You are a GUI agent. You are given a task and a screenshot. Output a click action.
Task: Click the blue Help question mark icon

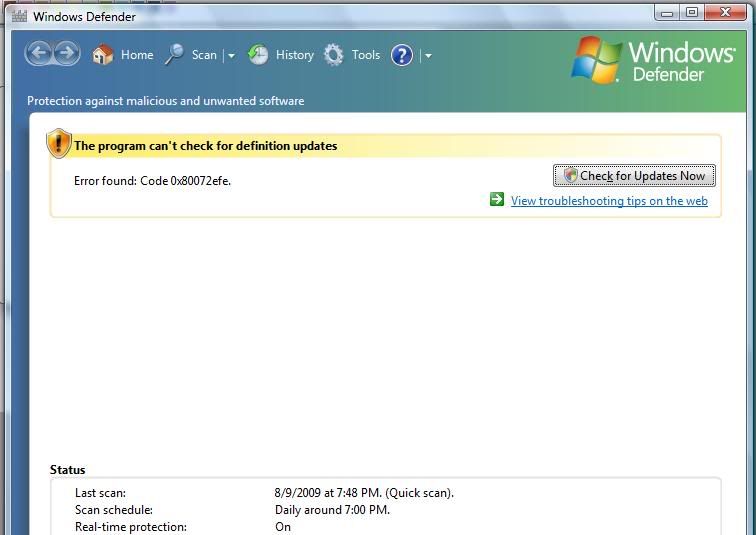coord(402,55)
